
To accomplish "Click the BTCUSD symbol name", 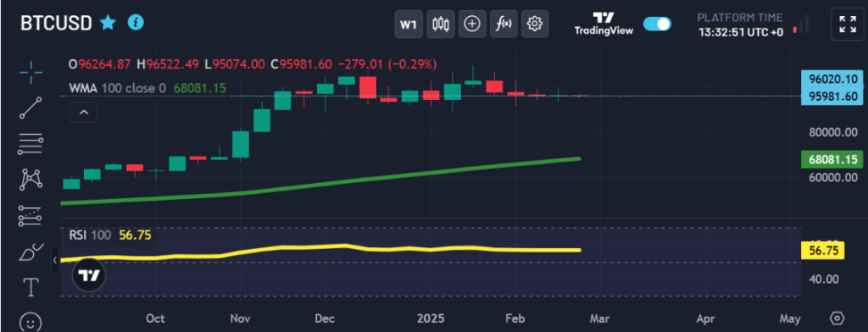I will pos(57,23).
